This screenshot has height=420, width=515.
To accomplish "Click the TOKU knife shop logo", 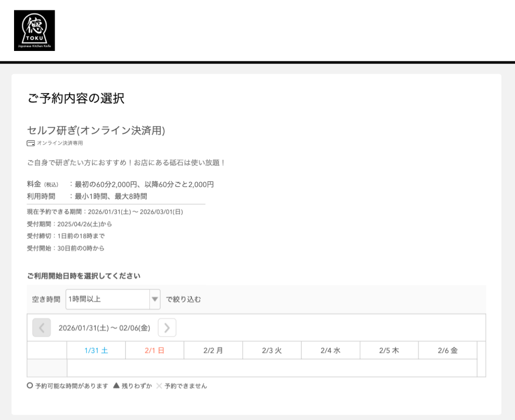I will [x=34, y=30].
